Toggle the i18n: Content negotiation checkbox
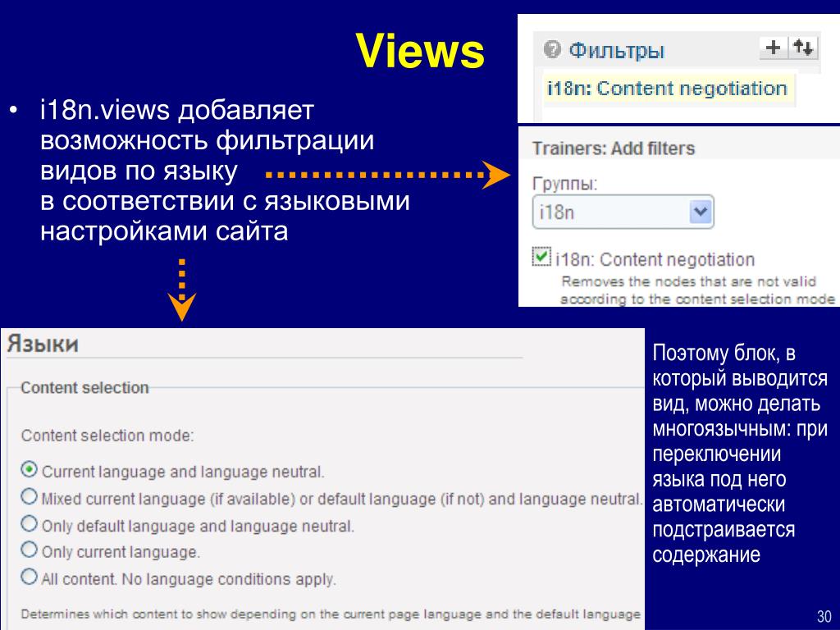840x630 pixels. [541, 256]
